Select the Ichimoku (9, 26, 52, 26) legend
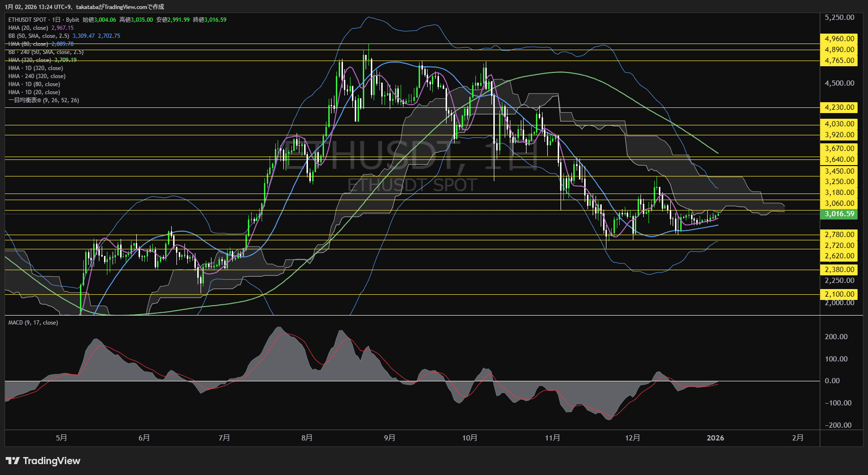 [x=44, y=100]
